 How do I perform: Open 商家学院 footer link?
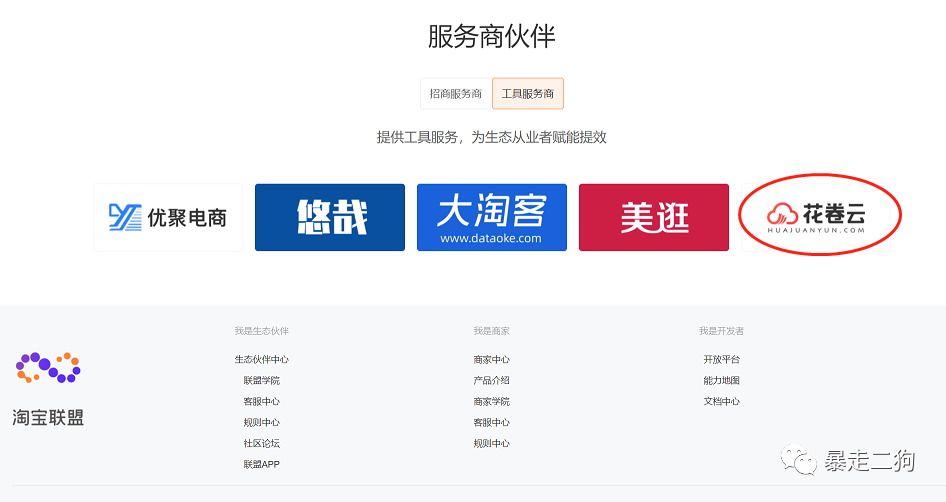tap(492, 401)
